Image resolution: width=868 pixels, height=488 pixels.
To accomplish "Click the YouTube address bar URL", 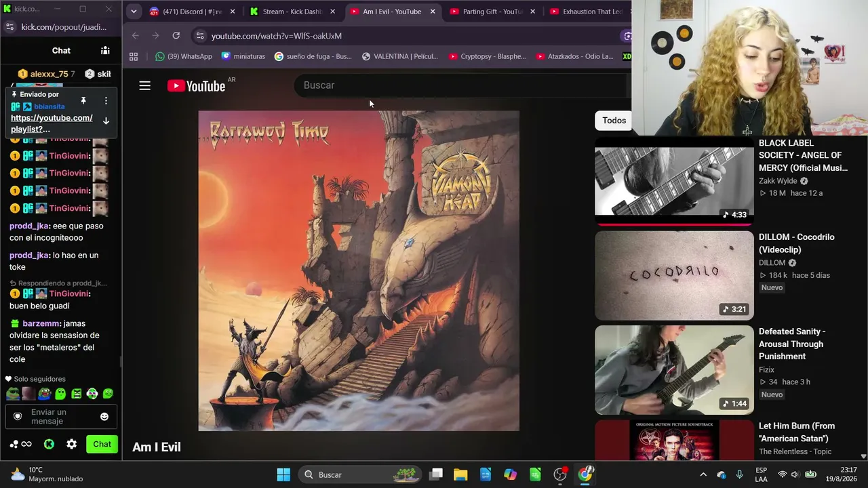I will pyautogui.click(x=277, y=36).
